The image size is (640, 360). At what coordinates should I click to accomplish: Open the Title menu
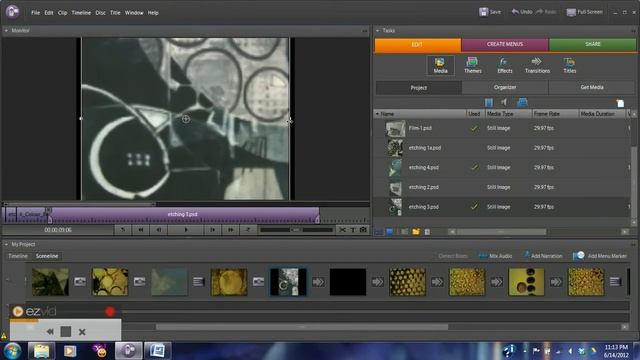pyautogui.click(x=115, y=13)
